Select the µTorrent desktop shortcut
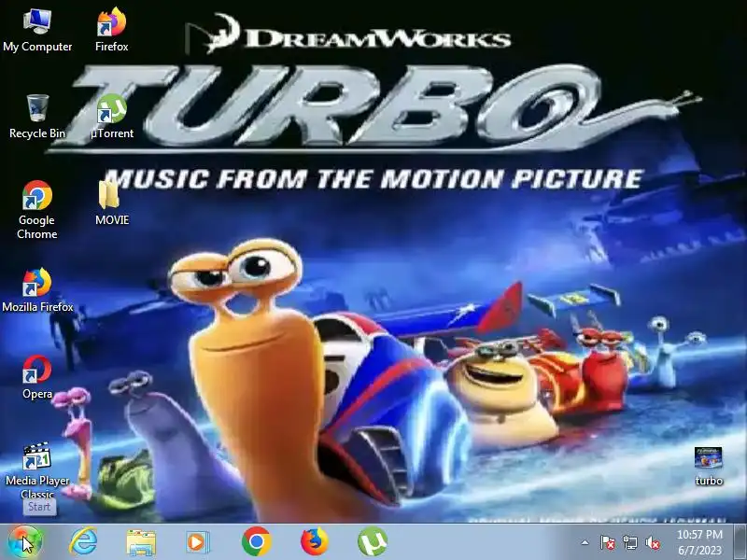The width and height of the screenshot is (747, 560). pyautogui.click(x=112, y=117)
